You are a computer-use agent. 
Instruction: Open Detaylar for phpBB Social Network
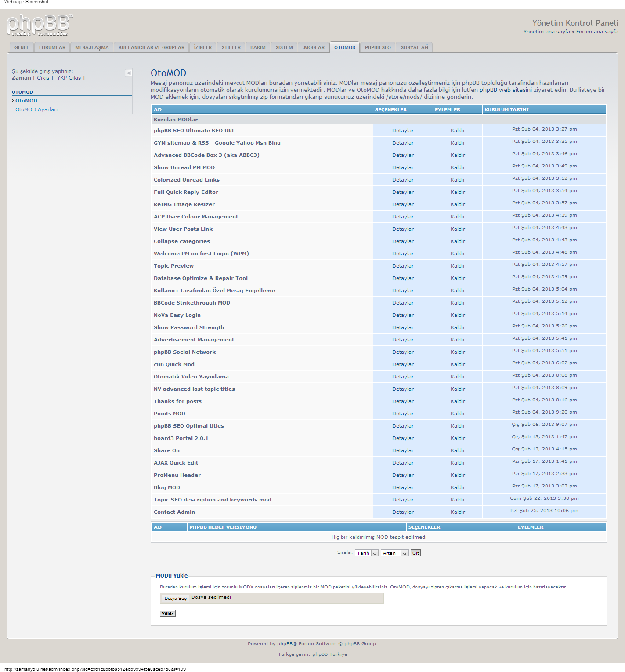click(403, 352)
